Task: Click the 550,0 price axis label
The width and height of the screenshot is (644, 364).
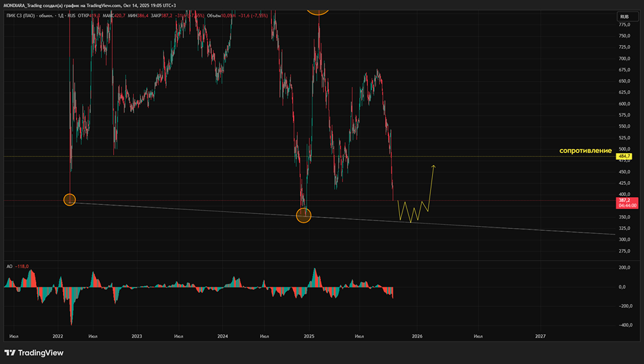Action: pyautogui.click(x=624, y=126)
